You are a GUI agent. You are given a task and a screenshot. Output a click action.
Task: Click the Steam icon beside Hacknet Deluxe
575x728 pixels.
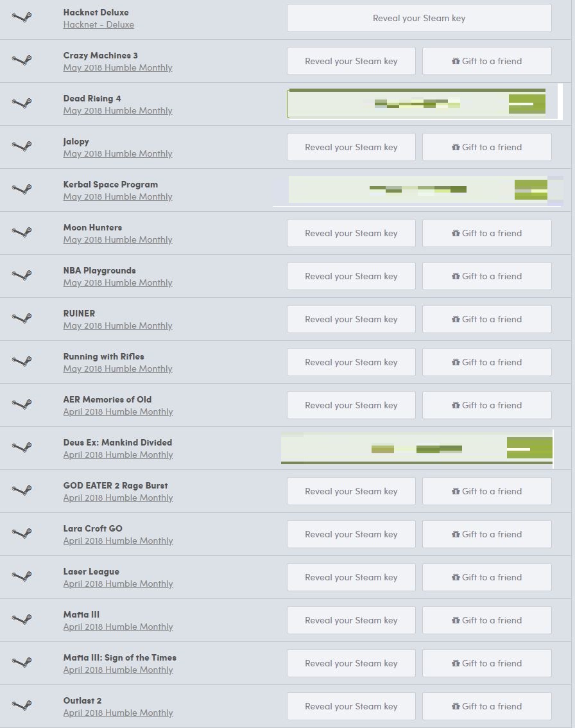point(22,17)
